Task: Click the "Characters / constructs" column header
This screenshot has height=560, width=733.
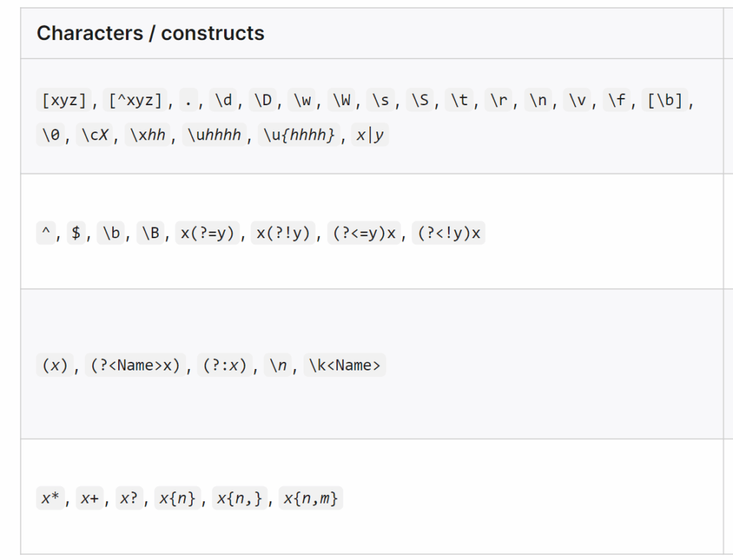Action: click(x=150, y=33)
